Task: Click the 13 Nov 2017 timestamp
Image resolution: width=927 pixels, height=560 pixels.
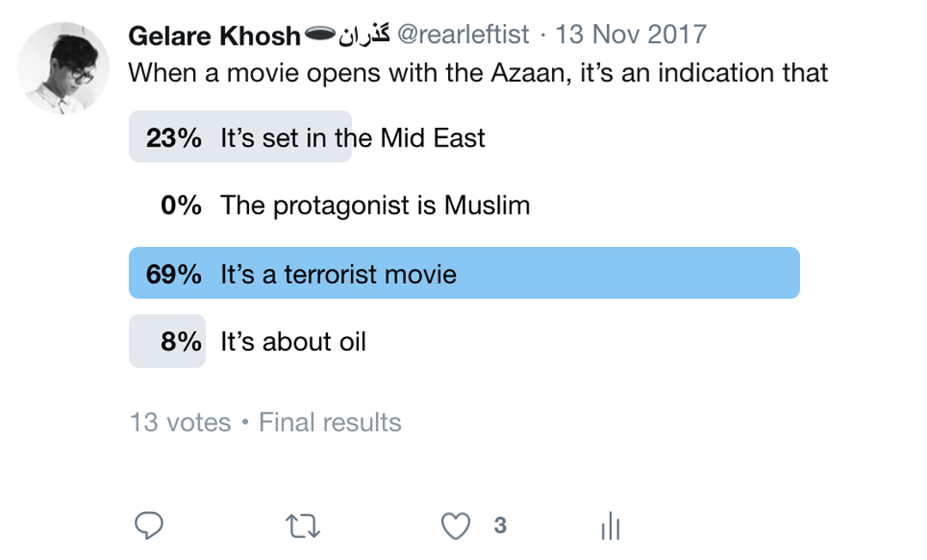Action: click(631, 35)
